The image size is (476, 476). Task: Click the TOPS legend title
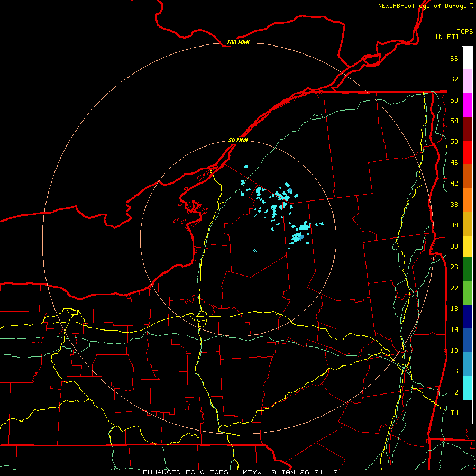pos(465,31)
